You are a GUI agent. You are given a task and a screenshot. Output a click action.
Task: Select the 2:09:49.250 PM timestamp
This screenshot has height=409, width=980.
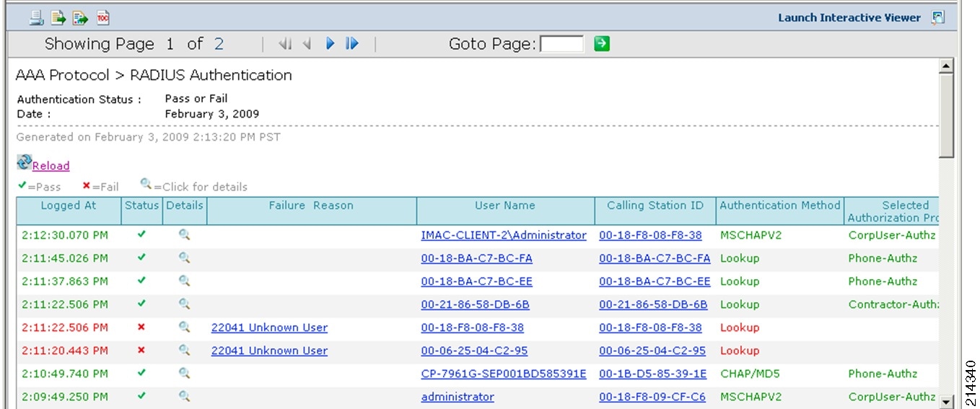coord(65,397)
